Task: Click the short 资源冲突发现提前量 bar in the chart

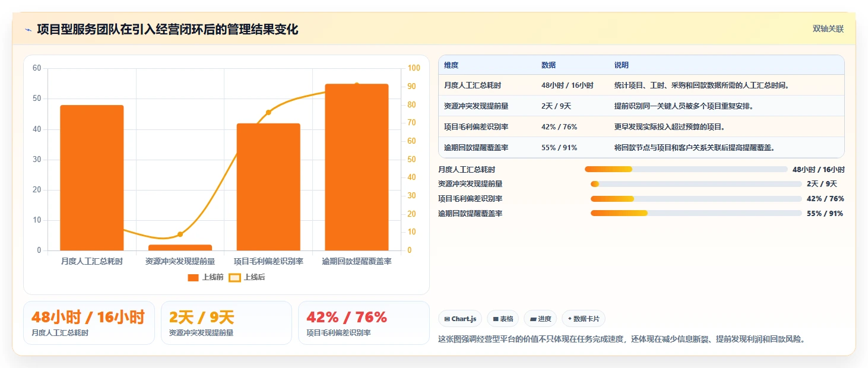Action: pyautogui.click(x=180, y=248)
